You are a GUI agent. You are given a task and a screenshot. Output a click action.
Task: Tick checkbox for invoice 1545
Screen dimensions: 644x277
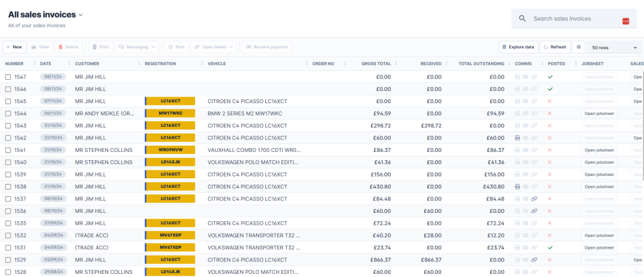click(x=8, y=101)
